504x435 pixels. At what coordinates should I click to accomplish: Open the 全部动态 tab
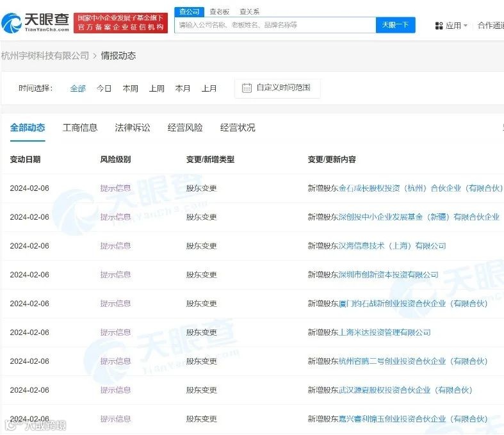coord(28,127)
